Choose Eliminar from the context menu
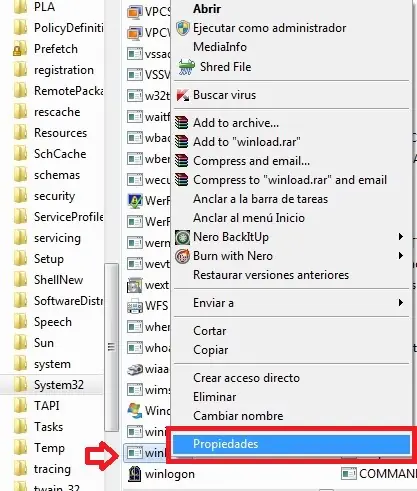 pyautogui.click(x=215, y=397)
